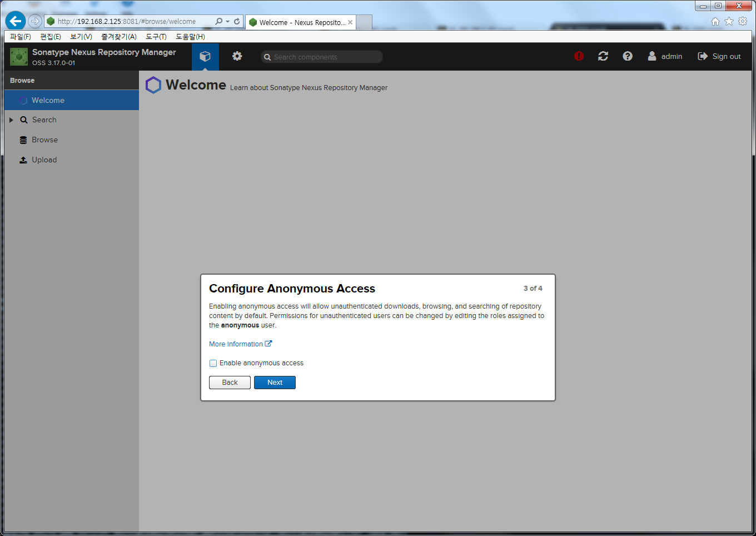Click the Next button in the wizard

point(275,383)
